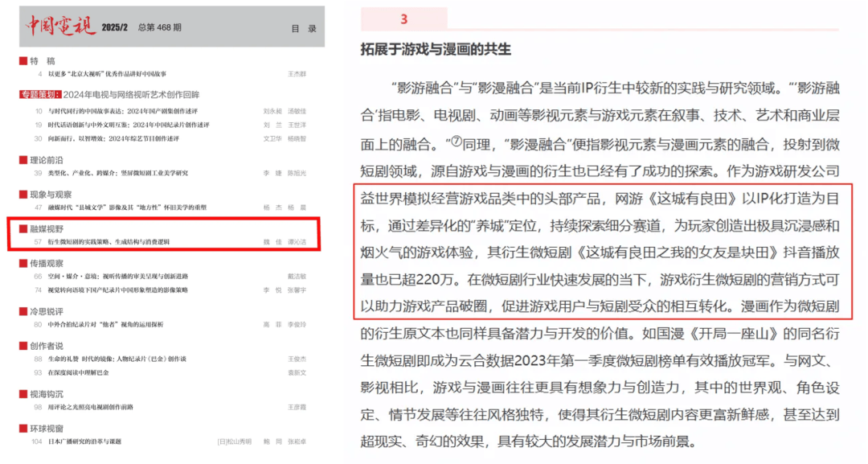Click the red square beside 融媒视野
The height and width of the screenshot is (464, 868).
23,229
